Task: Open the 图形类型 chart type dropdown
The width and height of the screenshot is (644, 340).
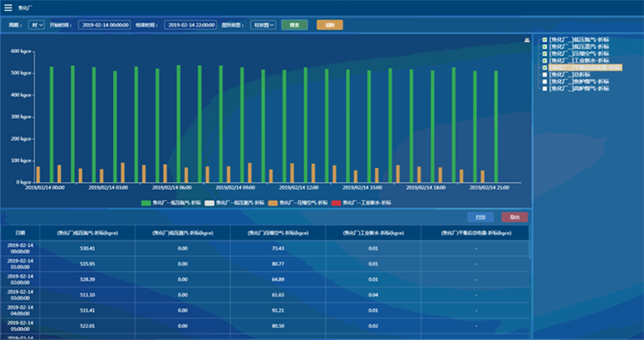Action: point(264,25)
